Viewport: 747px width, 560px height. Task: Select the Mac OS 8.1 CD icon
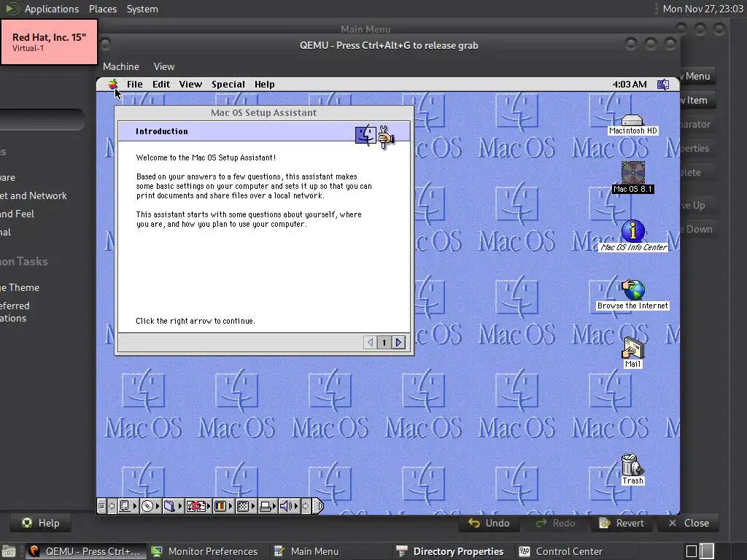(632, 177)
